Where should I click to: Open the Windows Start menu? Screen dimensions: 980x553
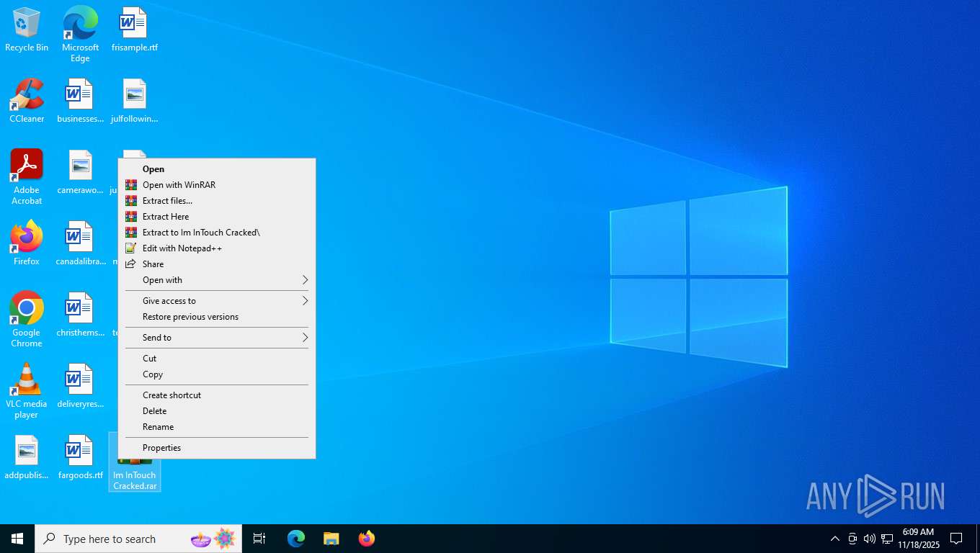(x=17, y=539)
